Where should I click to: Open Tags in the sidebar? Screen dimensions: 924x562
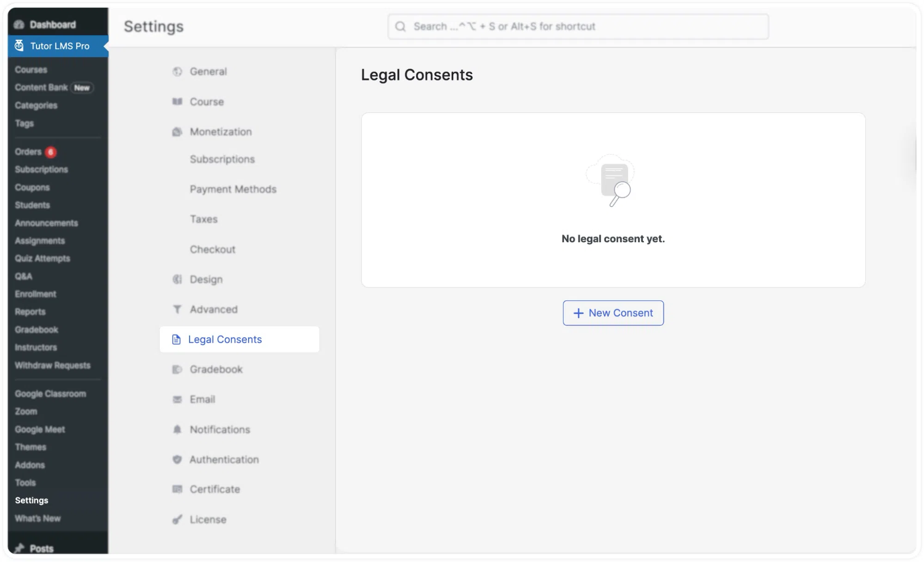[24, 123]
